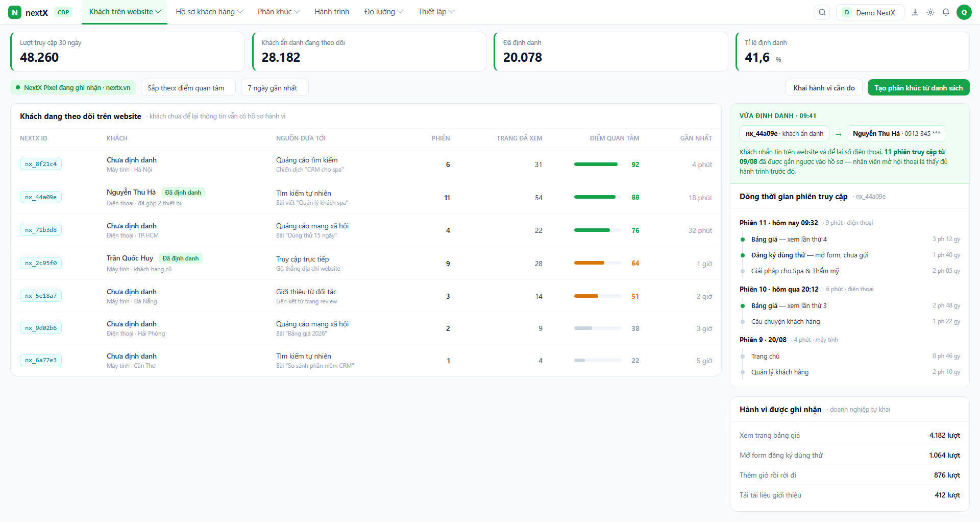Click the PHIÊN column header
The width and height of the screenshot is (980, 522).
tap(441, 138)
